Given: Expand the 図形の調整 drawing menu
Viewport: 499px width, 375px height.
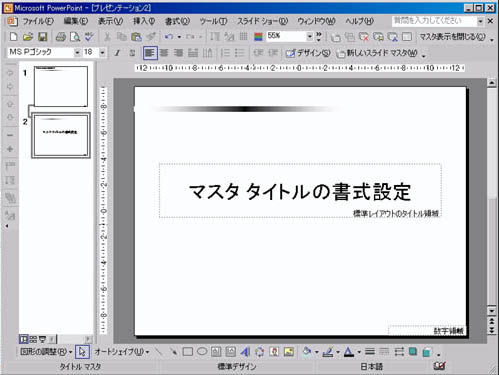Looking at the screenshot, I should 46,352.
